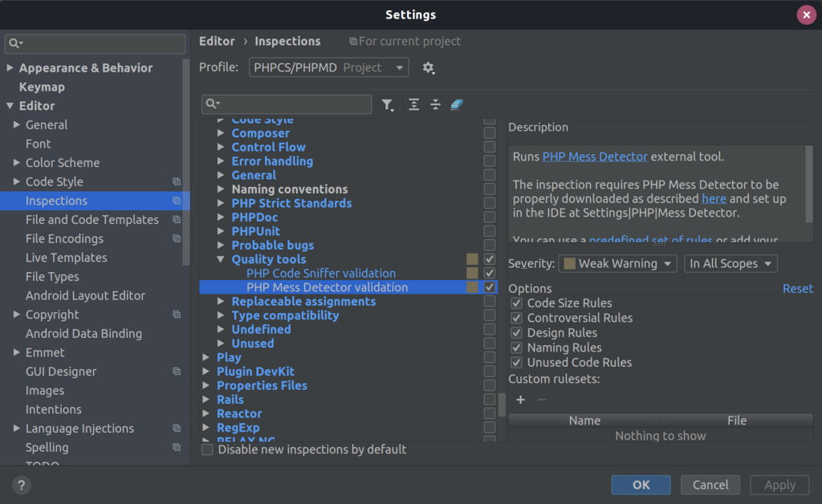This screenshot has width=822, height=504.
Task: Click the Collapse All tree icon
Action: (x=435, y=104)
